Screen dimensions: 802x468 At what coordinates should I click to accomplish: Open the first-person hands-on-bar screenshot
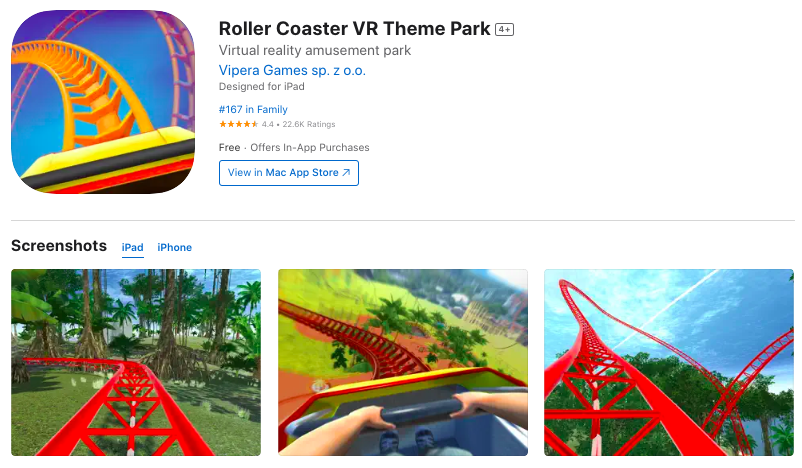403,363
